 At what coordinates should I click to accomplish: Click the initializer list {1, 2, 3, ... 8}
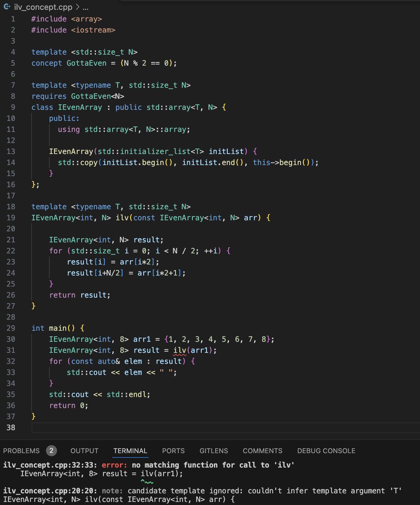[x=217, y=339]
